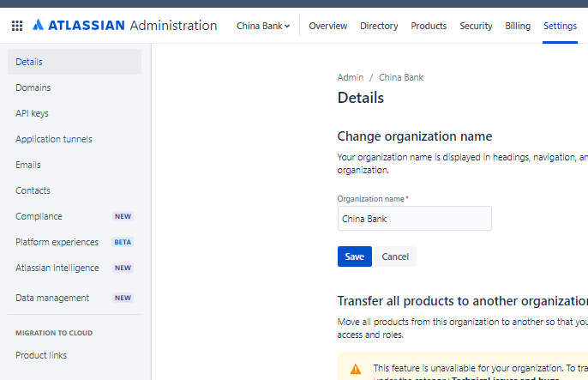588x380 pixels.
Task: Open the Directory tab
Action: point(379,26)
